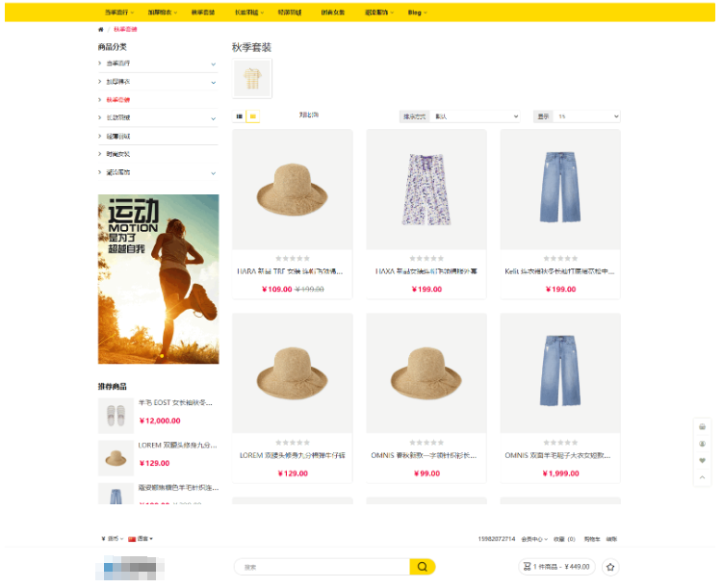Screen dimensions: 723x588
Task: Select 当季流行 sidebar category label
Action: pyautogui.click(x=118, y=64)
